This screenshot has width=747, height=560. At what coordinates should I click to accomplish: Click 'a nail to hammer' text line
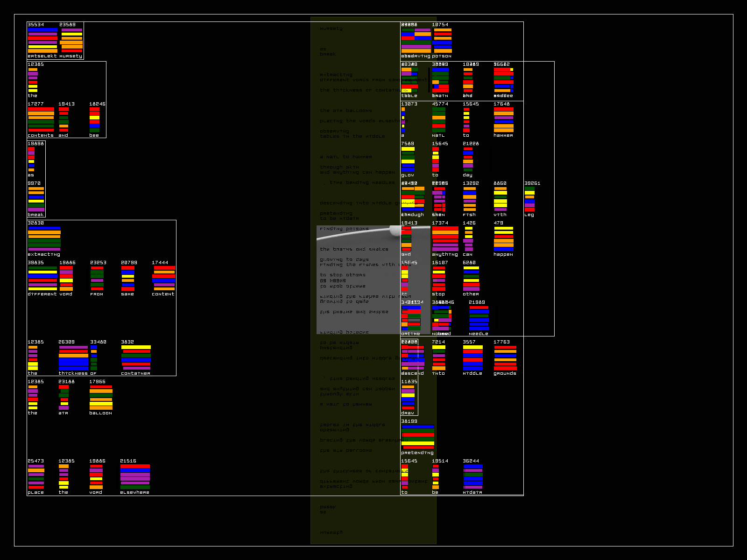click(346, 157)
